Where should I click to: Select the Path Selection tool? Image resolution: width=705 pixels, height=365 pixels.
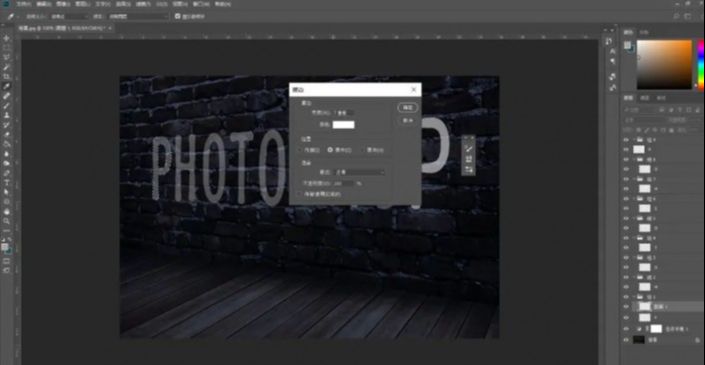pyautogui.click(x=6, y=192)
